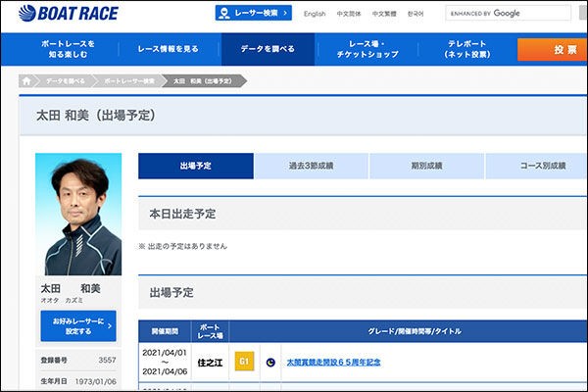Open the レース場・チケットショップ menu

367,49
